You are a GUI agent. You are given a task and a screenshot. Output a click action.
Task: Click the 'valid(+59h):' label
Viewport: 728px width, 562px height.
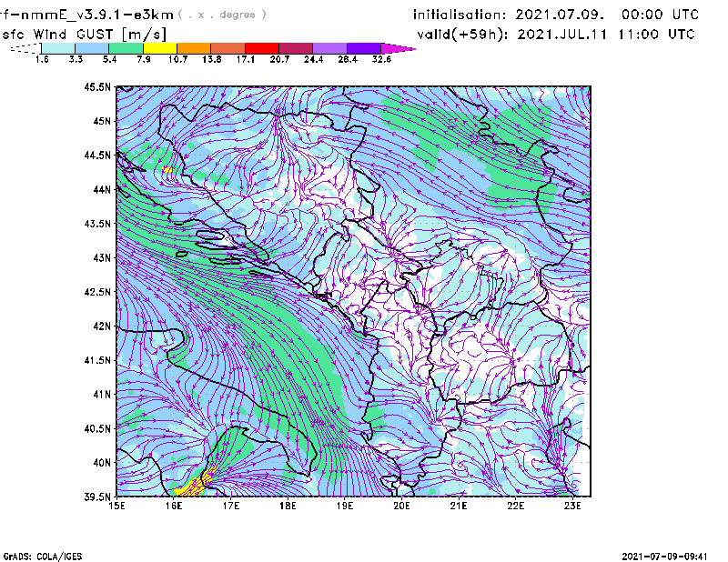[463, 35]
